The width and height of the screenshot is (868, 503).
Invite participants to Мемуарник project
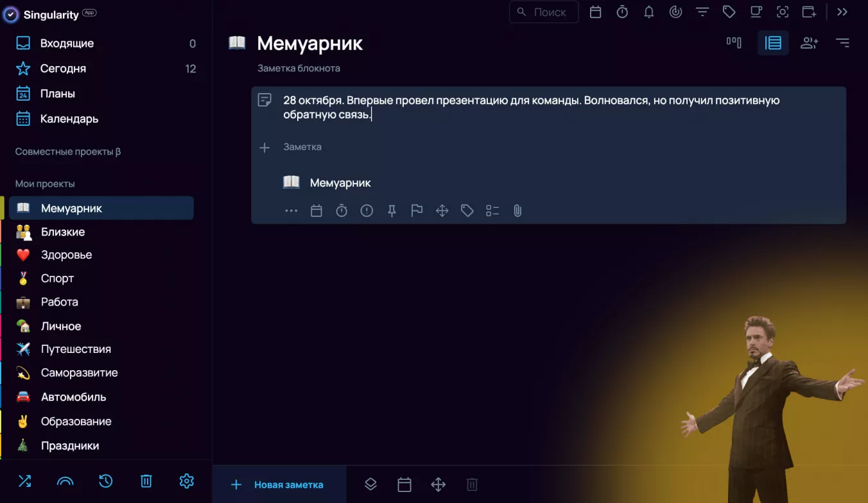pos(809,43)
